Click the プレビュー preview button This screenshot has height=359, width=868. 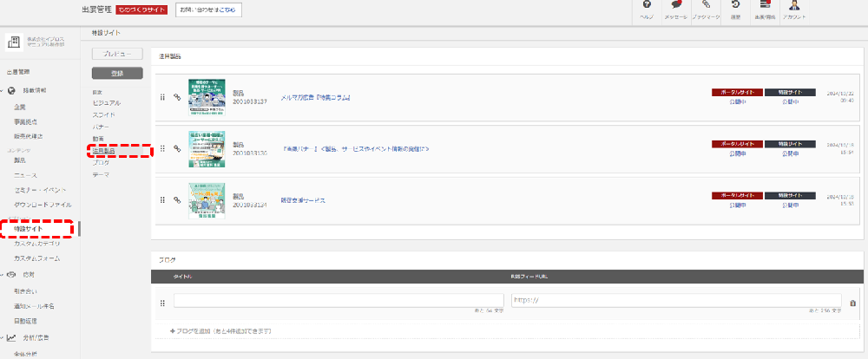[117, 54]
